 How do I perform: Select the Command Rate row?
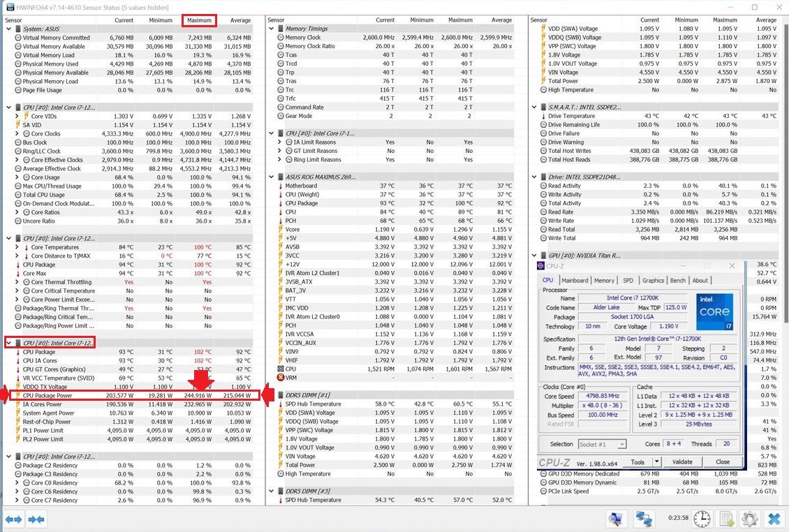pyautogui.click(x=395, y=108)
